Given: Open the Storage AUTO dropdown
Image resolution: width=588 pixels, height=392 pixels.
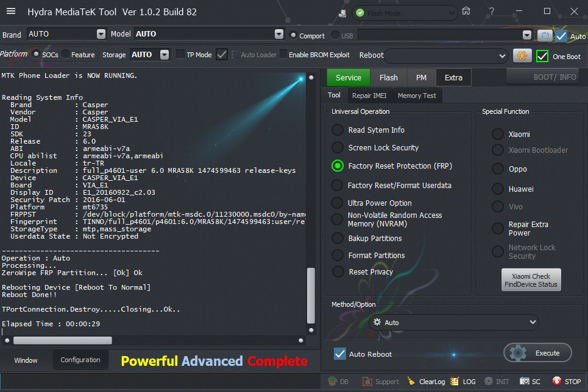Looking at the screenshot, I should tap(165, 55).
